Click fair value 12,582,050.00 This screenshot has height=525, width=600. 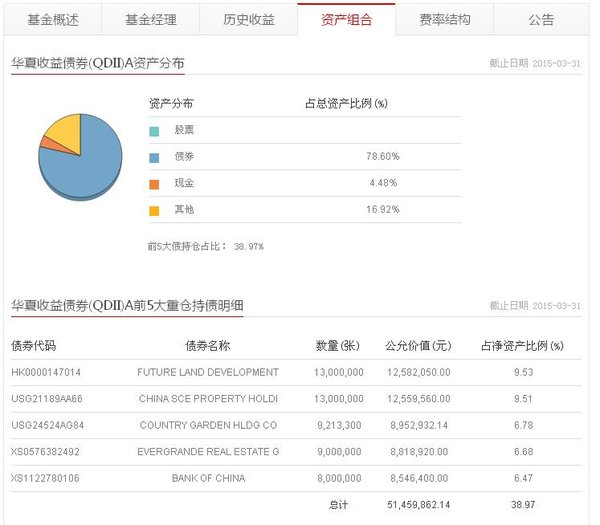click(419, 372)
